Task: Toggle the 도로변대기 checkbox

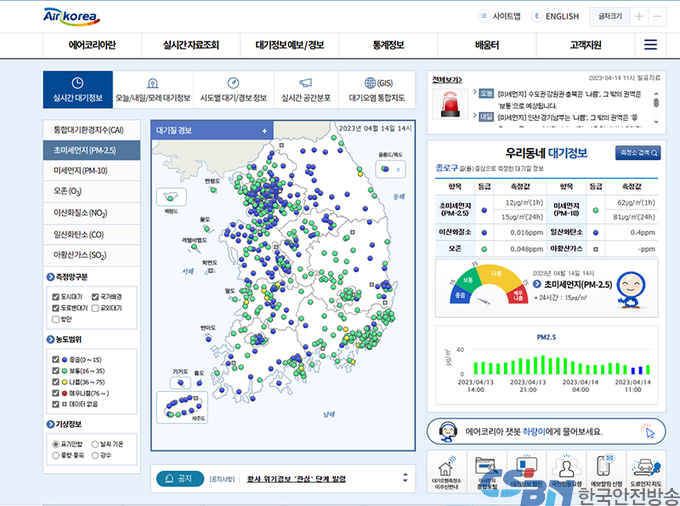Action: [x=56, y=308]
